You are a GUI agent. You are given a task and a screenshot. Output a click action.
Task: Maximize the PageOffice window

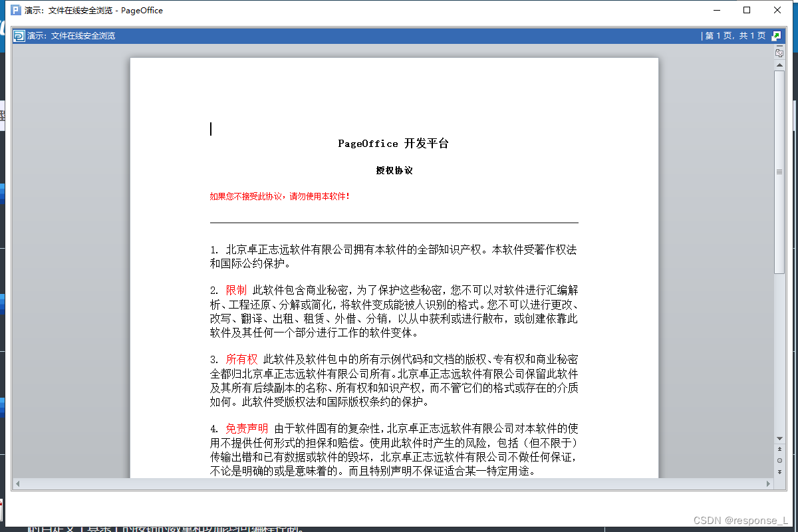click(747, 10)
